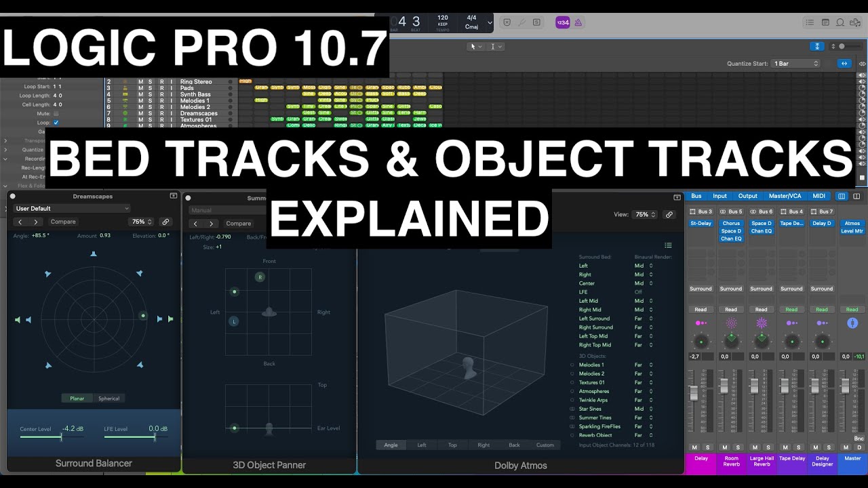Solo the Synth Bass track
The width and height of the screenshot is (868, 488).
pos(151,94)
